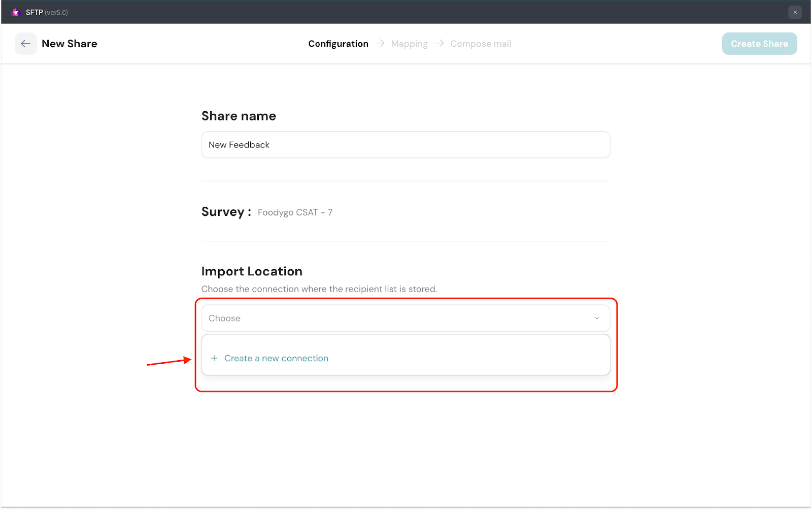Click arrow between Configuration and Mapping
The image size is (812, 509).
pos(380,44)
